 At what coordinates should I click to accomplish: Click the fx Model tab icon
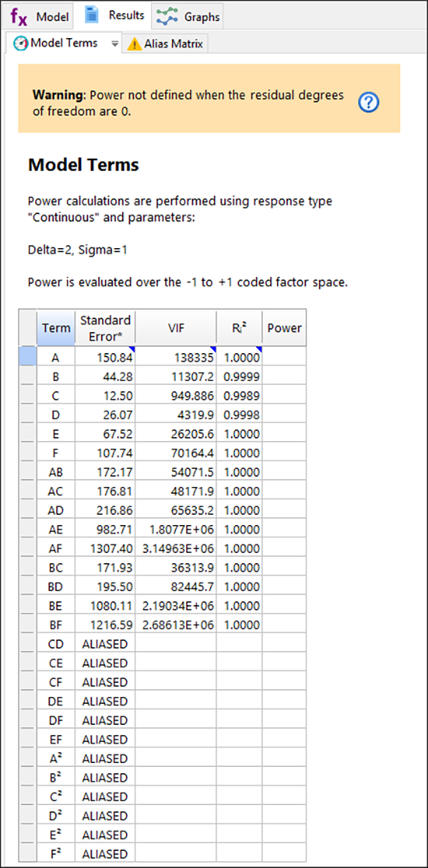pyautogui.click(x=19, y=16)
